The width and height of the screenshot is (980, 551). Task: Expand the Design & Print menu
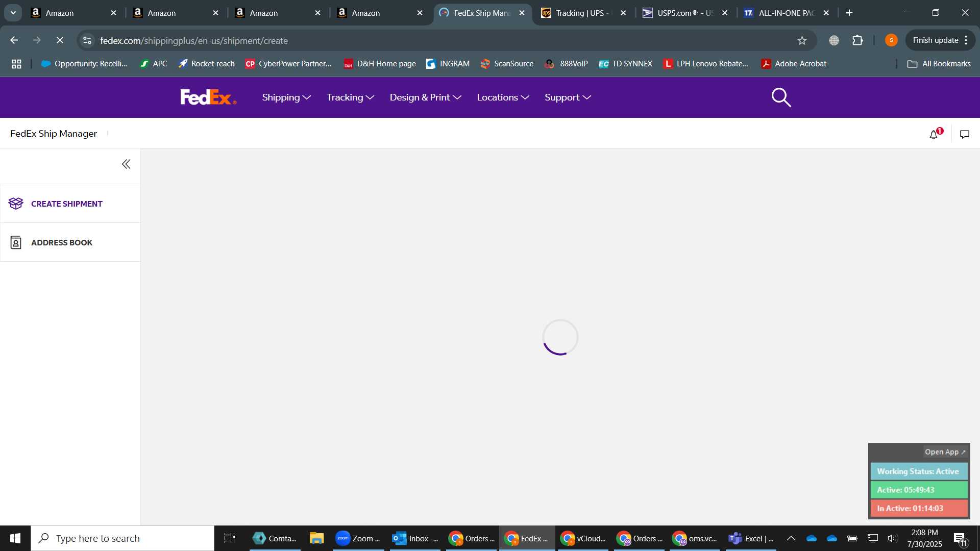point(425,97)
